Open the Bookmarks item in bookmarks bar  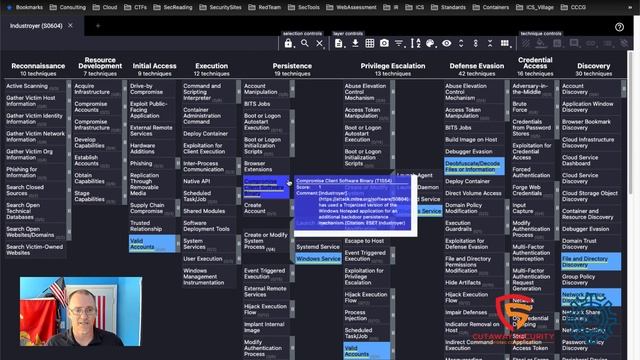pos(25,7)
